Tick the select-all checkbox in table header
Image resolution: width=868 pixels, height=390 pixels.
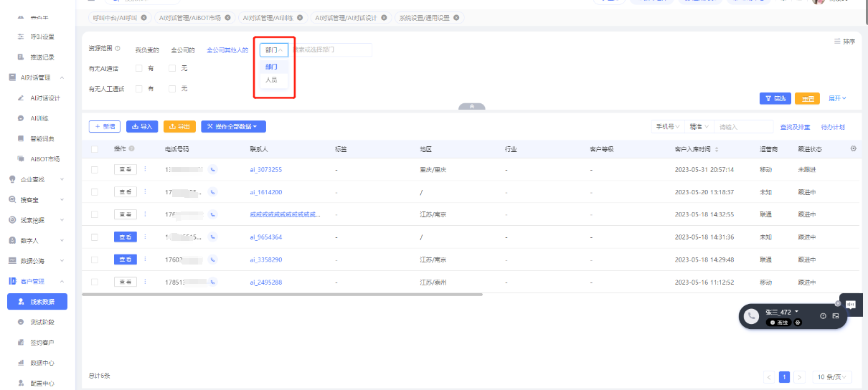pyautogui.click(x=95, y=149)
